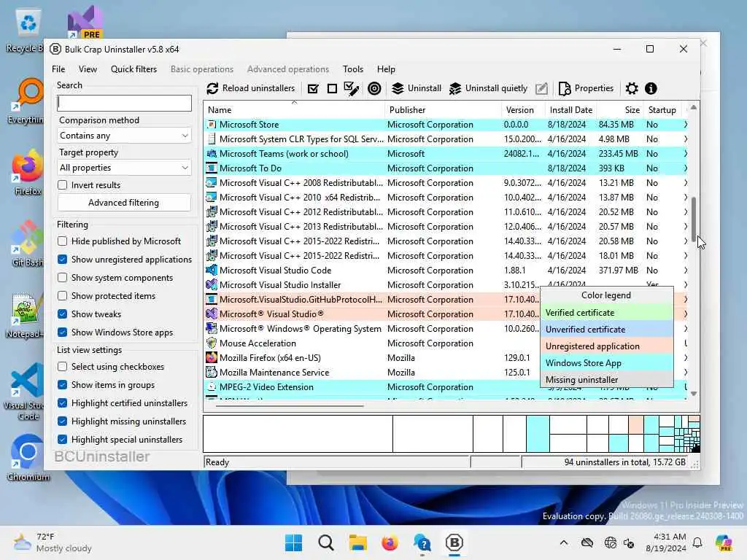
Task: Click the deselect all empty-box toolbar icon
Action: click(x=332, y=88)
